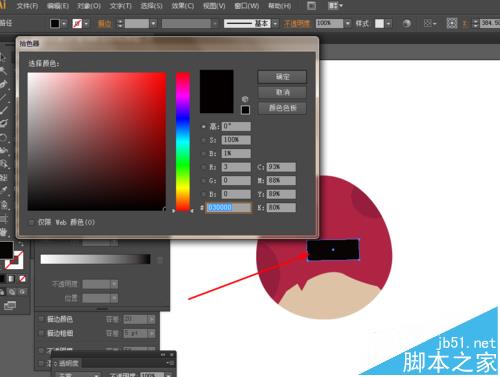Click the delete stop trash icon beside gradient bar
This screenshot has width=500, height=377.
click(160, 260)
